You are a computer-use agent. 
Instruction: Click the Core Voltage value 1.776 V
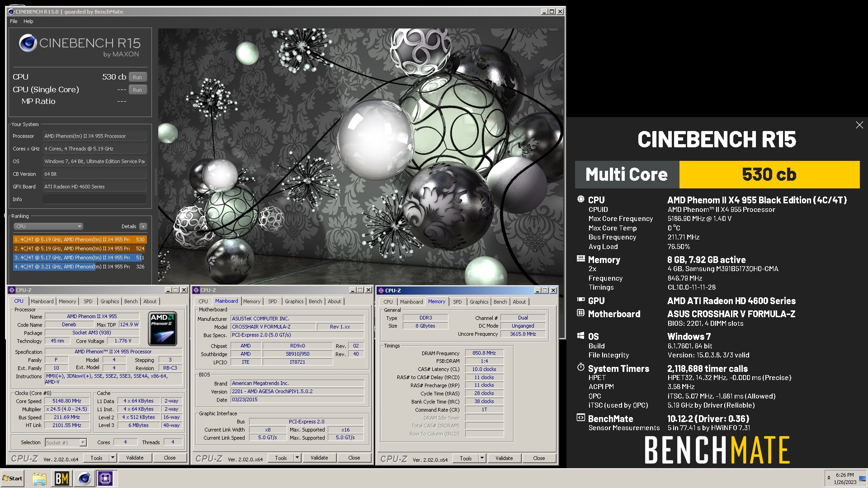click(x=123, y=341)
